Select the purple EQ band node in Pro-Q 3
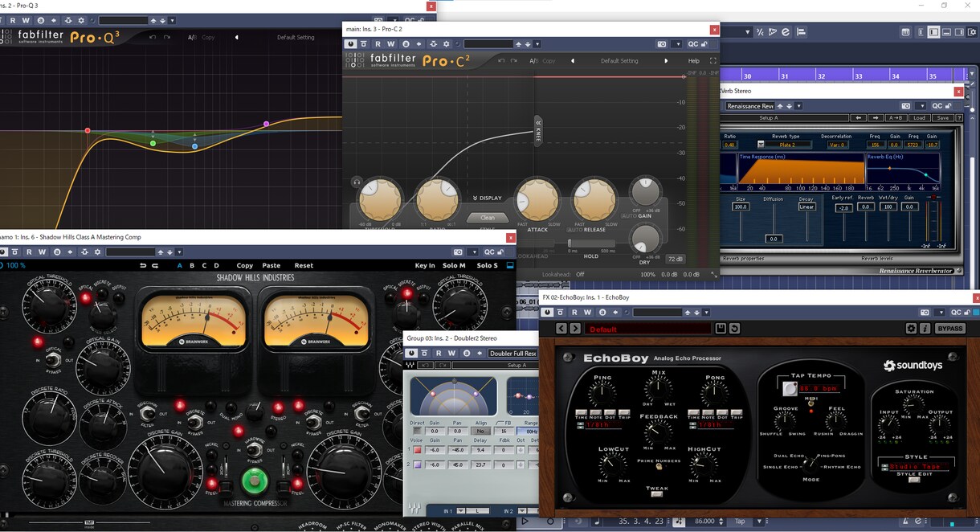 [267, 124]
